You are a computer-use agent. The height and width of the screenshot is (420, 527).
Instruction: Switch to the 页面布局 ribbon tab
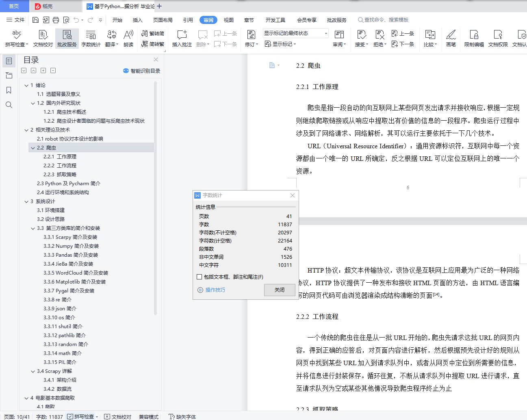click(163, 20)
